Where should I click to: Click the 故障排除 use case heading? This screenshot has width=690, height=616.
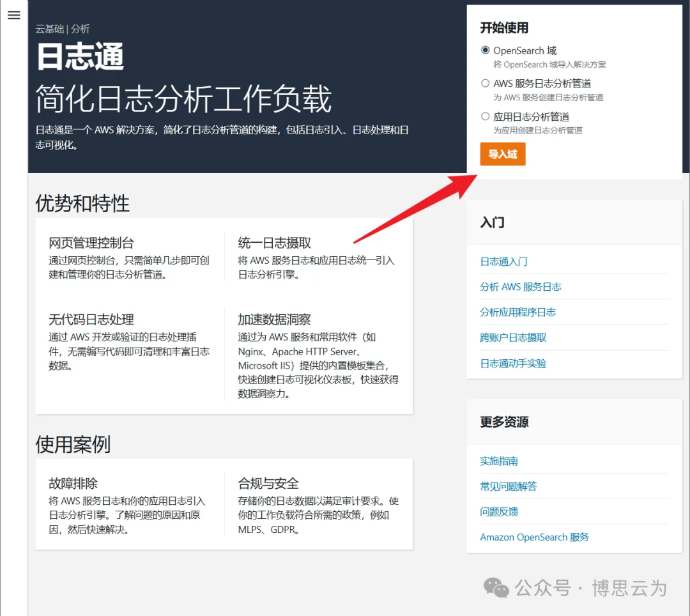73,484
